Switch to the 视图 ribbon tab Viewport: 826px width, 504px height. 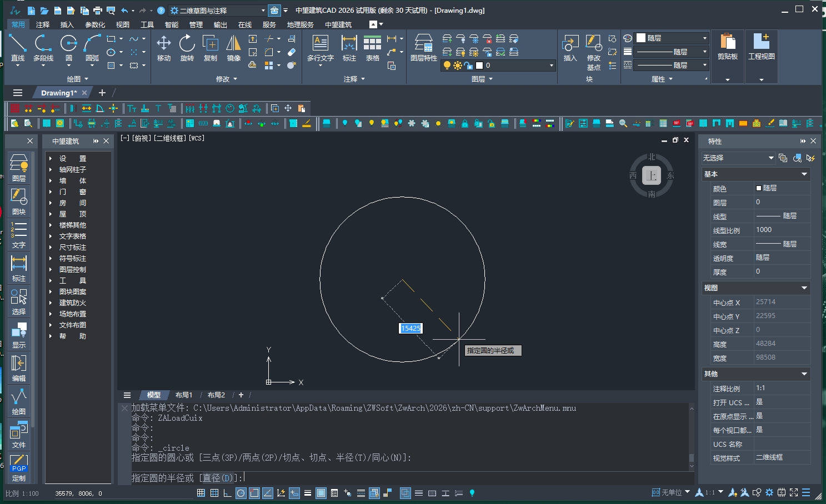pos(123,24)
